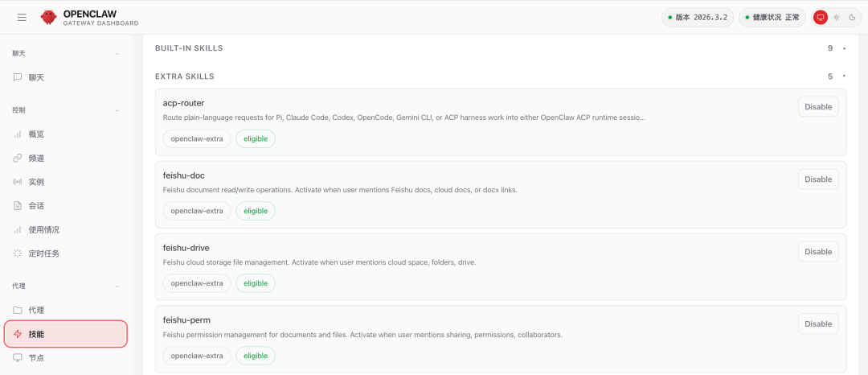
Task: Expand the Built-in Skills section
Action: 844,48
